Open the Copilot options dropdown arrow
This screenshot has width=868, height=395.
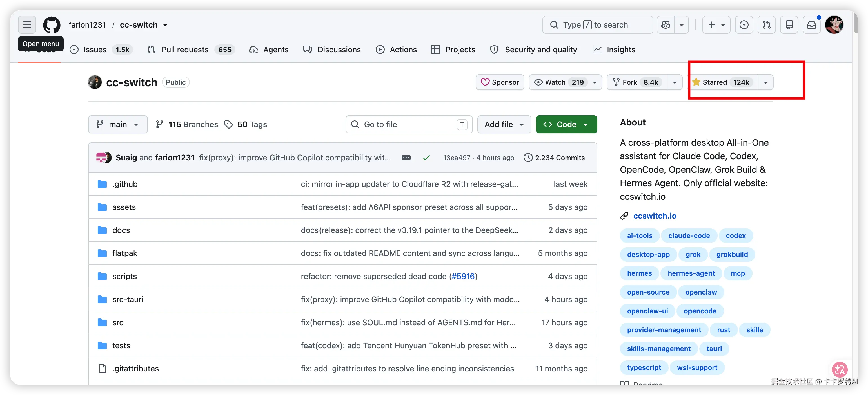coord(681,24)
